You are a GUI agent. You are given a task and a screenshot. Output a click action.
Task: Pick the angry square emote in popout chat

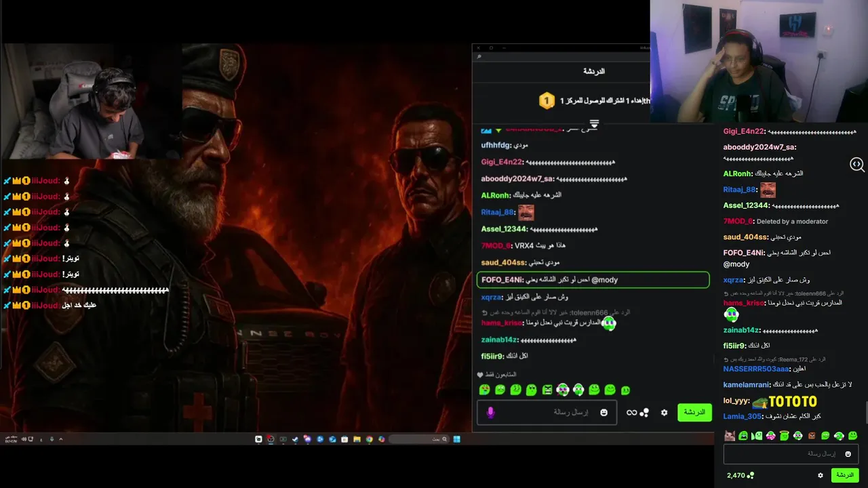pyautogui.click(x=547, y=390)
